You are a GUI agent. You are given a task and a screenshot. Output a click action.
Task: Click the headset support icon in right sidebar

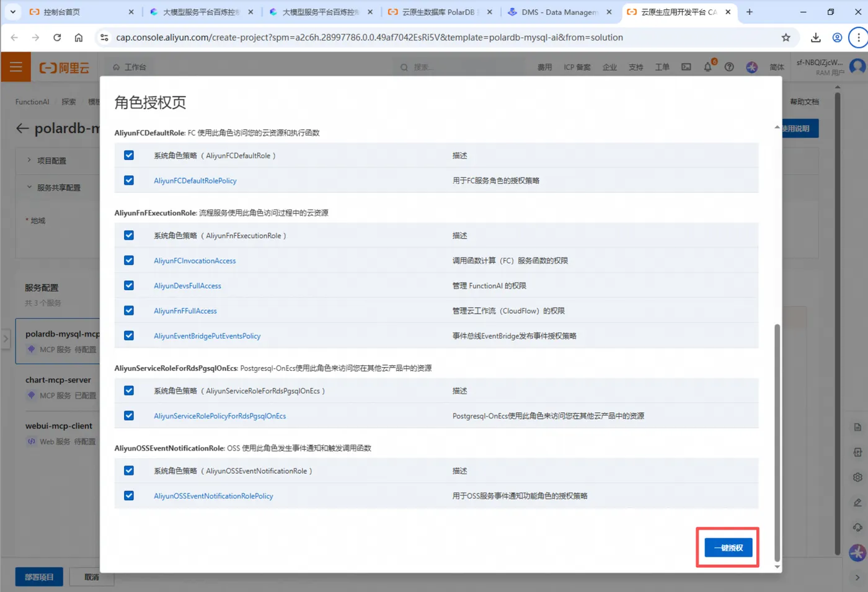(857, 528)
